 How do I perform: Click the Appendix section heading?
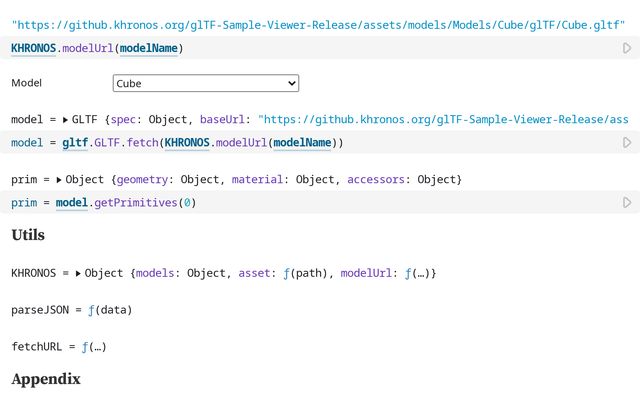click(x=45, y=380)
